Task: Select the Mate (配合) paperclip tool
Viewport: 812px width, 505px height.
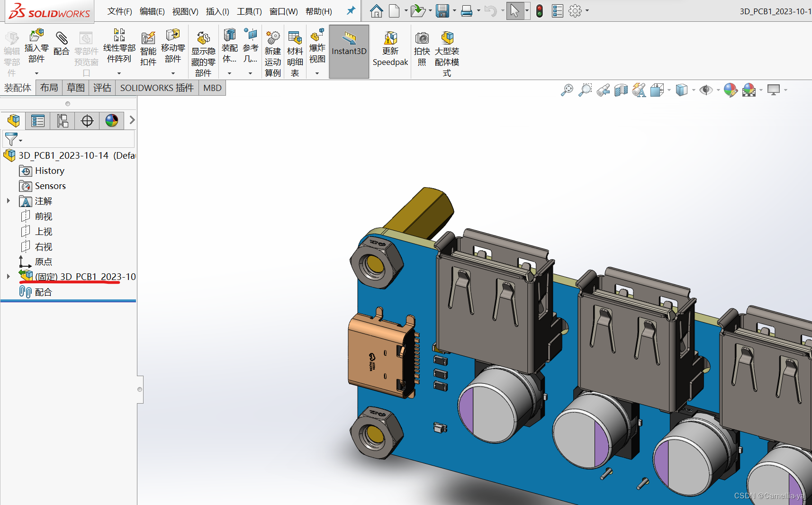Action: pos(62,38)
